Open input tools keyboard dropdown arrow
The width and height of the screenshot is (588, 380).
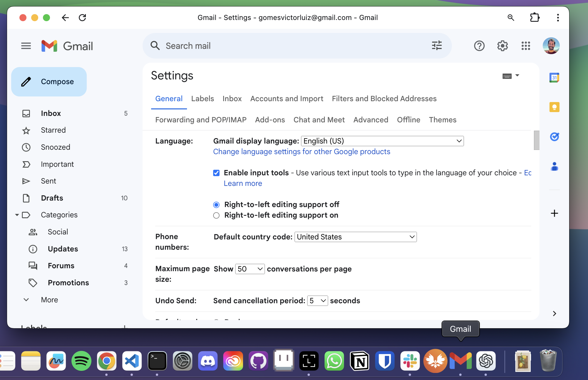[517, 76]
